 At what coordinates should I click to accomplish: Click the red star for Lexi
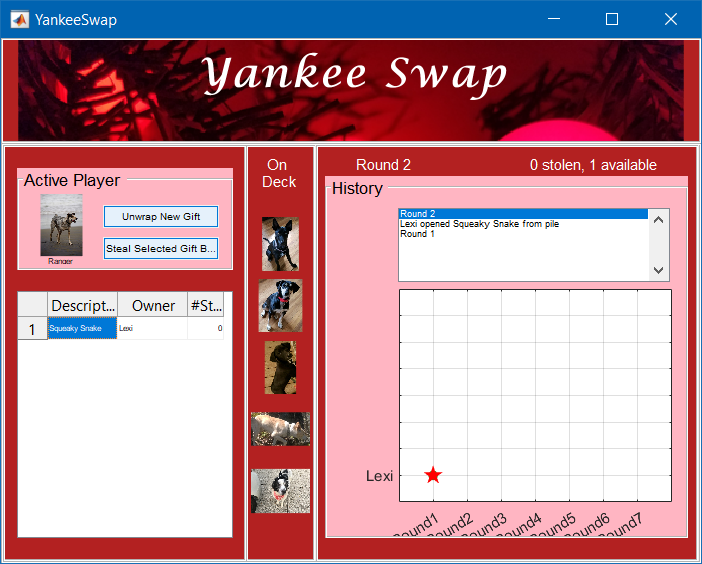pos(433,475)
